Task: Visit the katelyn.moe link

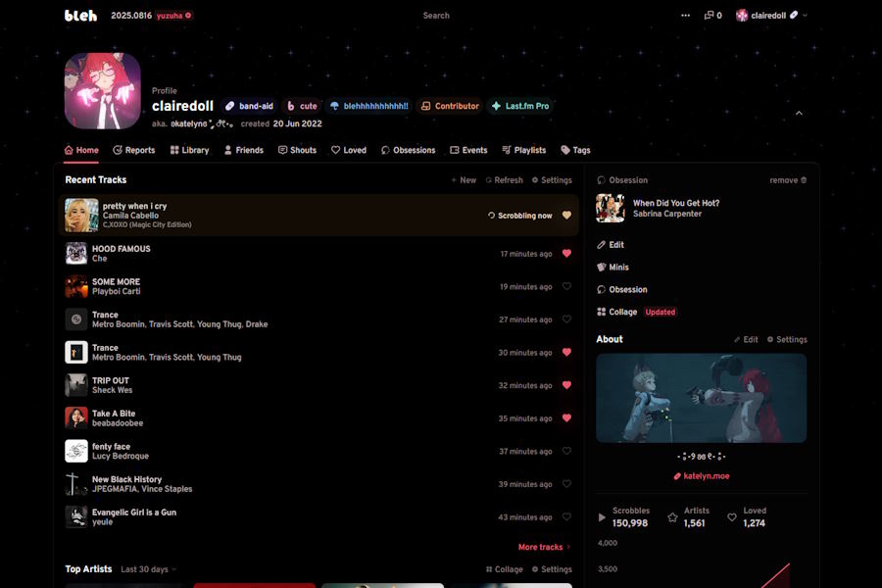Action: [x=702, y=476]
